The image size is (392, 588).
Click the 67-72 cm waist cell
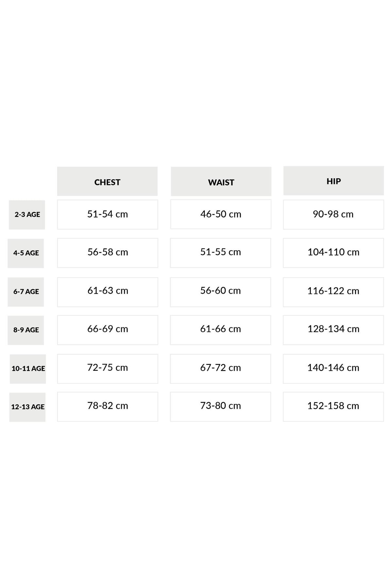click(220, 369)
